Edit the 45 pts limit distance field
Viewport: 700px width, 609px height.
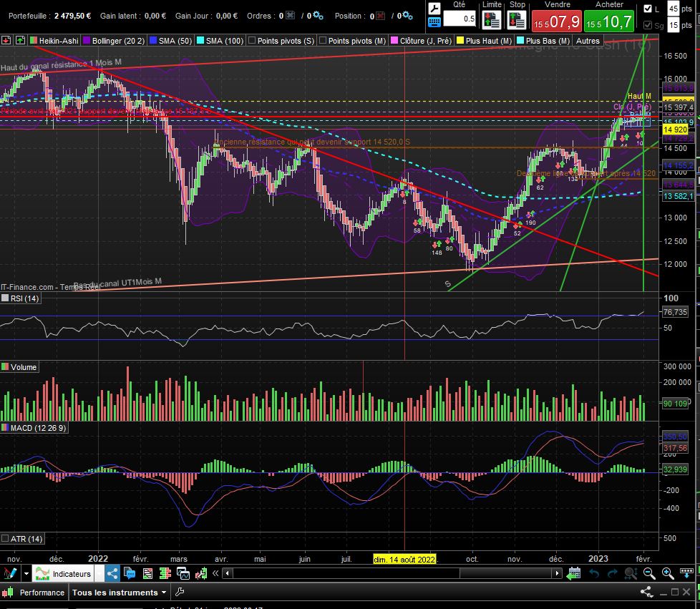pyautogui.click(x=674, y=9)
